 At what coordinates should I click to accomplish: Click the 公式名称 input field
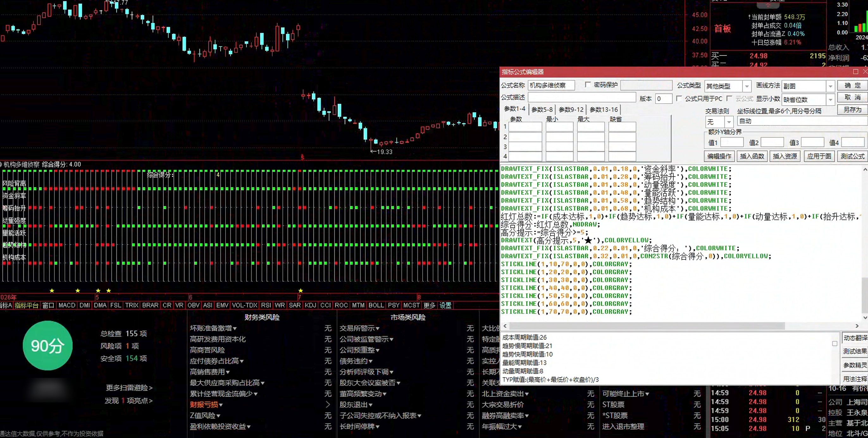pos(551,86)
